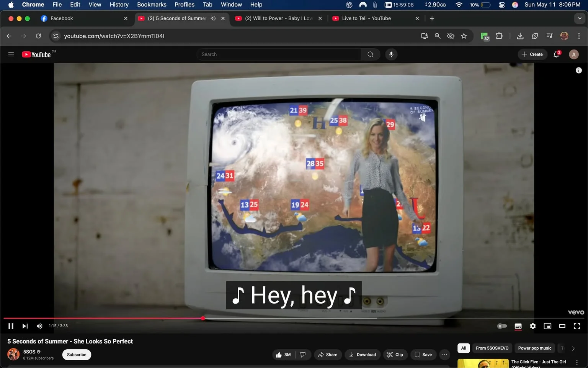Viewport: 588px width, 368px height.
Task: Click the video info card icon
Action: point(579,70)
